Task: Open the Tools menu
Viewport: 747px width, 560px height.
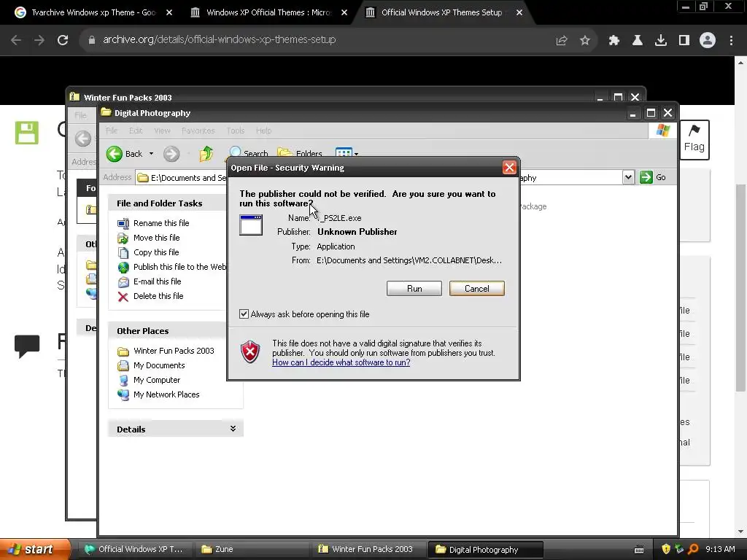Action: click(x=236, y=131)
